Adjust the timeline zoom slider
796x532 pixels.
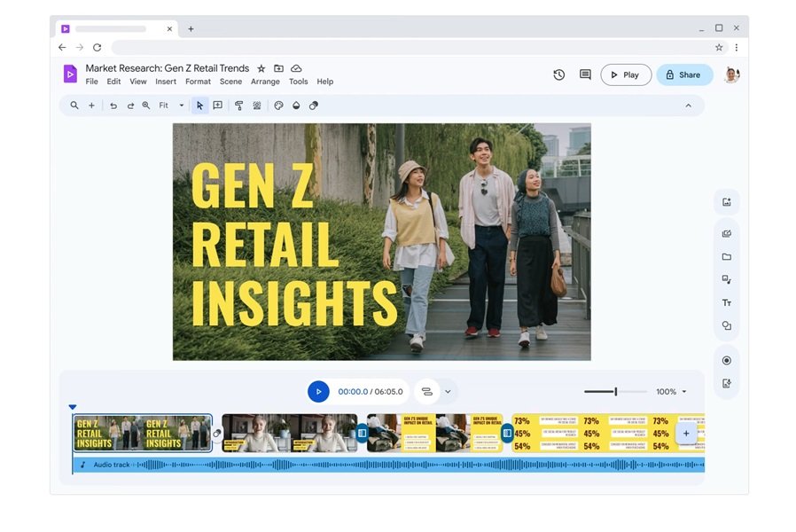[614, 390]
